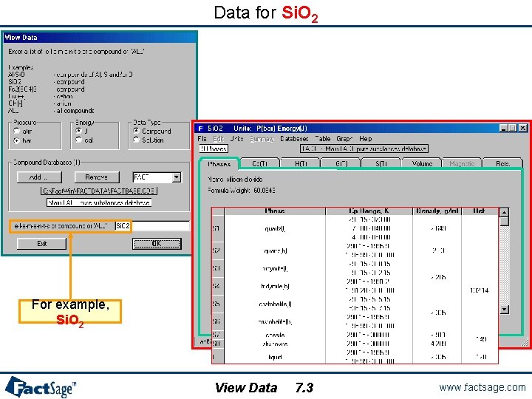Select the Solution data type option
The width and height of the screenshot is (532, 399).
(136, 140)
